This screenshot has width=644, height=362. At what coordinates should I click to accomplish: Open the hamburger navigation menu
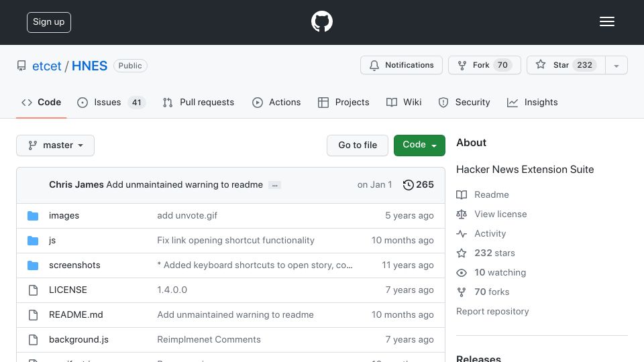point(606,21)
